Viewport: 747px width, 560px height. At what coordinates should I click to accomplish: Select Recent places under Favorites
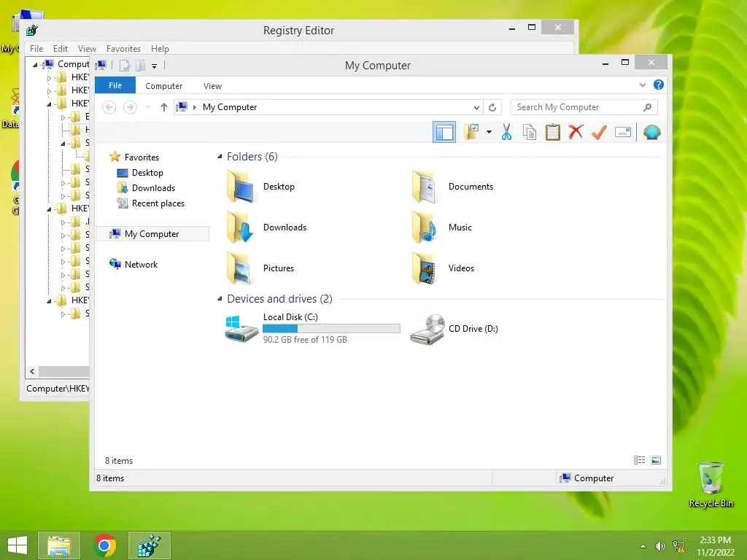click(x=158, y=203)
